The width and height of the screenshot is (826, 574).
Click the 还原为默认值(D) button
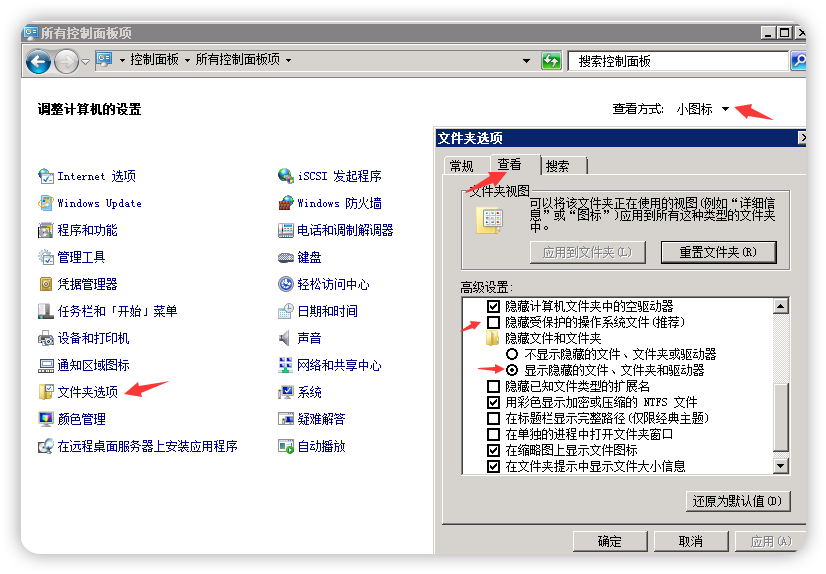click(738, 501)
